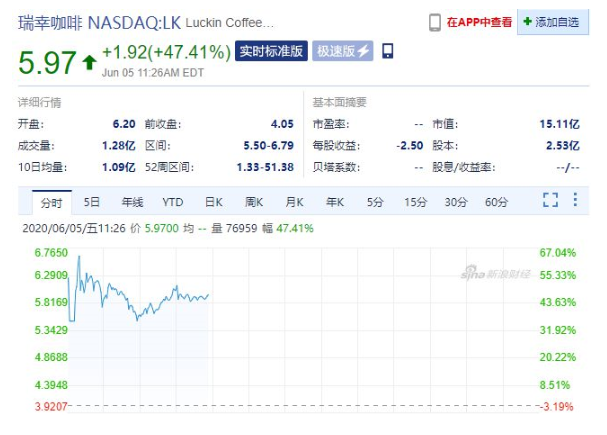Show the 月K monthly chart

coord(294,202)
